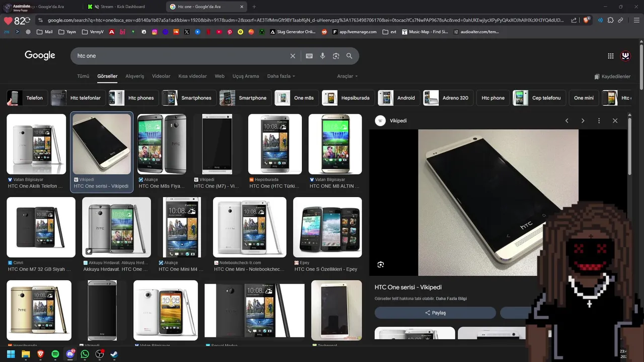The width and height of the screenshot is (644, 362).
Task: Open Discord from the taskbar
Action: [70, 354]
